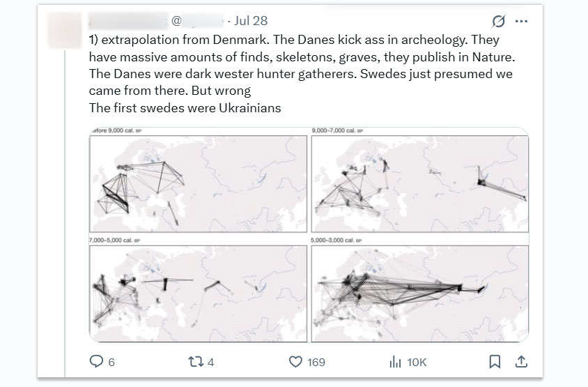Open the view analytics bar chart icon

tap(396, 362)
